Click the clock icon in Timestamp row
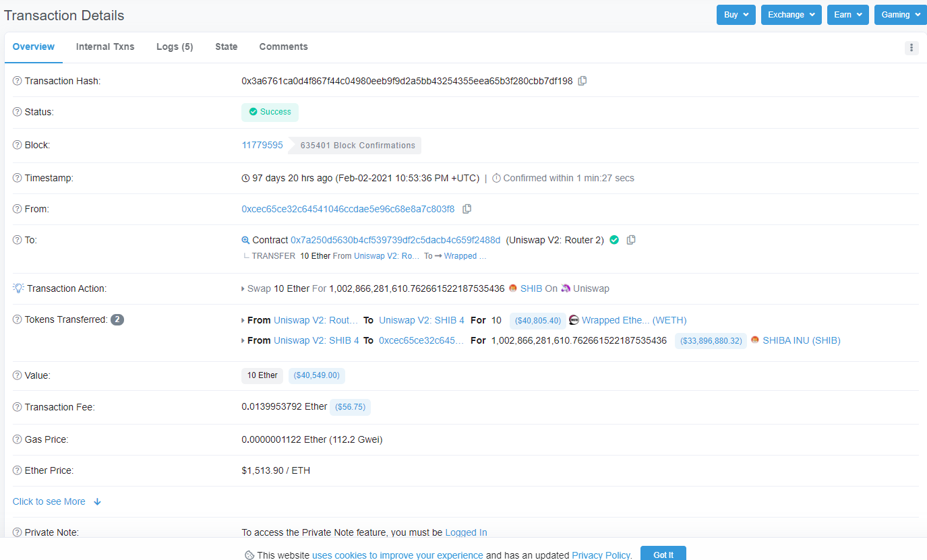Screen dimensions: 927x560 point(245,179)
